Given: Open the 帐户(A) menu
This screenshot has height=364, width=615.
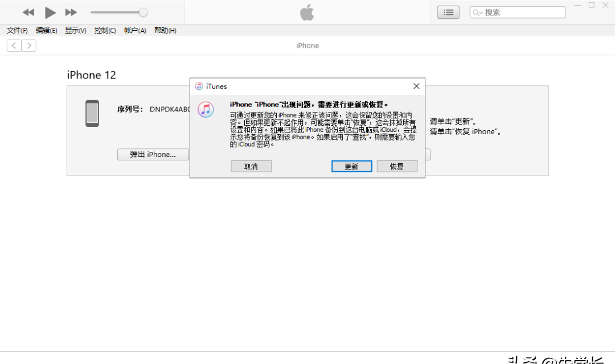Looking at the screenshot, I should click(x=135, y=31).
